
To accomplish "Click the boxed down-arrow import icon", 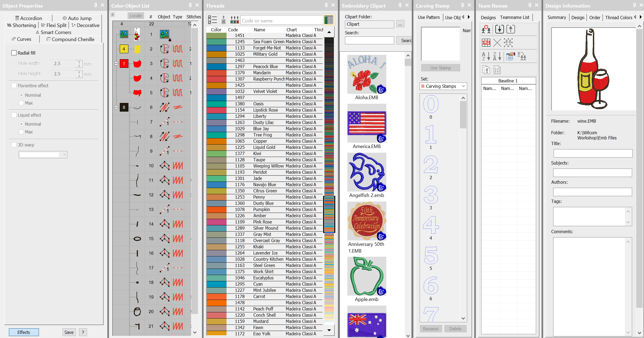I will [499, 29].
